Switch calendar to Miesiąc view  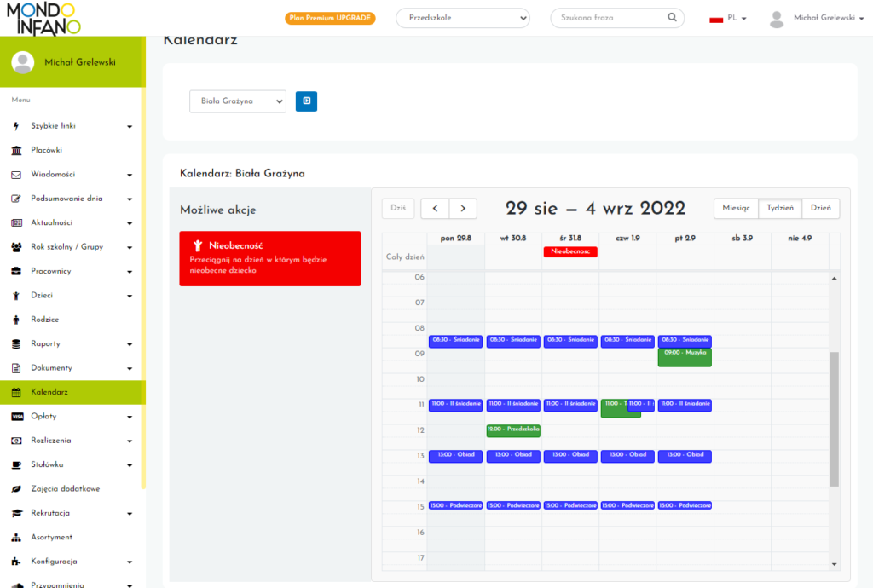(736, 208)
